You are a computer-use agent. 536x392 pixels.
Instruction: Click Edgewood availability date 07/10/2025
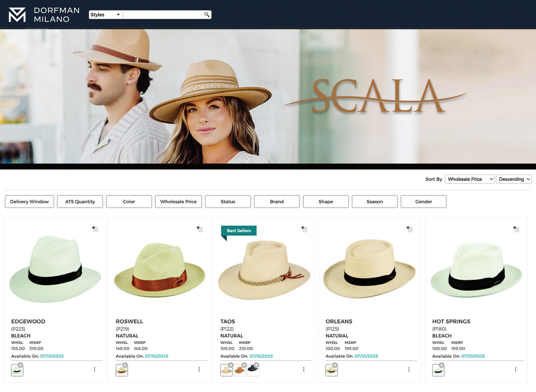click(x=52, y=356)
